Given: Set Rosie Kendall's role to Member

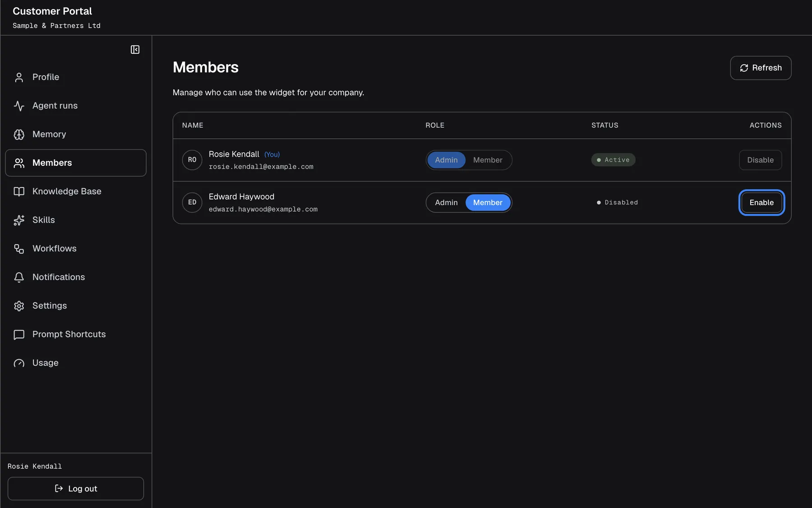Looking at the screenshot, I should [488, 160].
